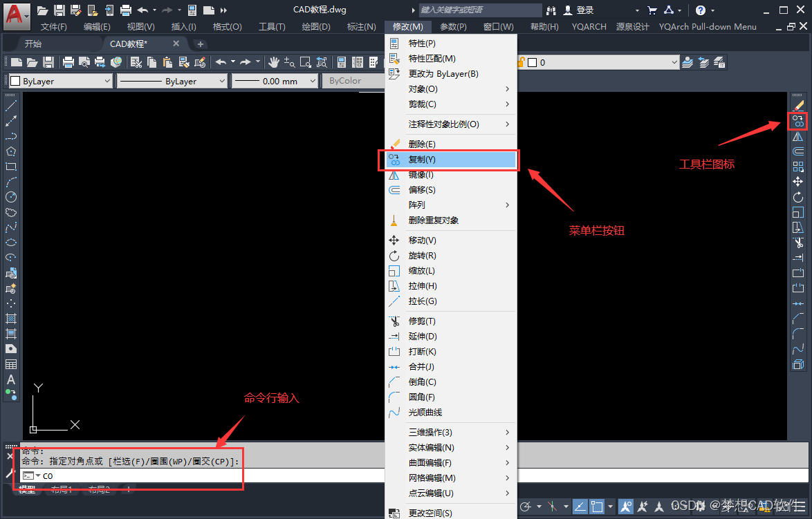Activate the Pan hand tool

pyautogui.click(x=273, y=63)
